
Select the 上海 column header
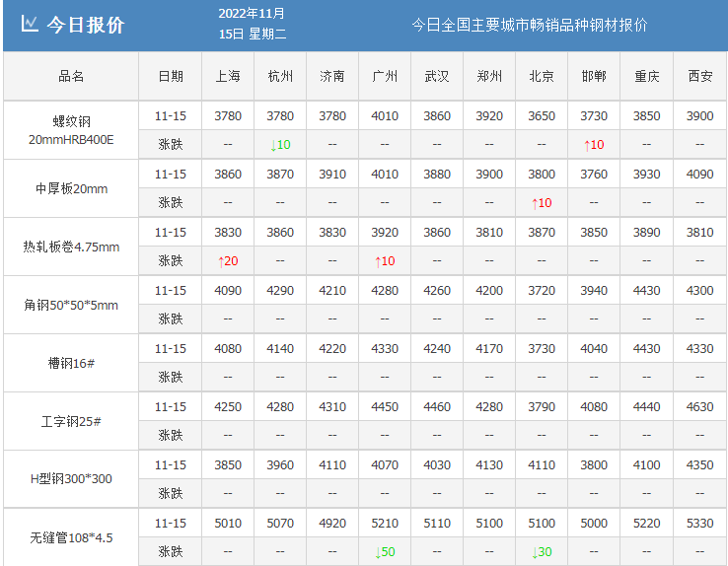[228, 76]
